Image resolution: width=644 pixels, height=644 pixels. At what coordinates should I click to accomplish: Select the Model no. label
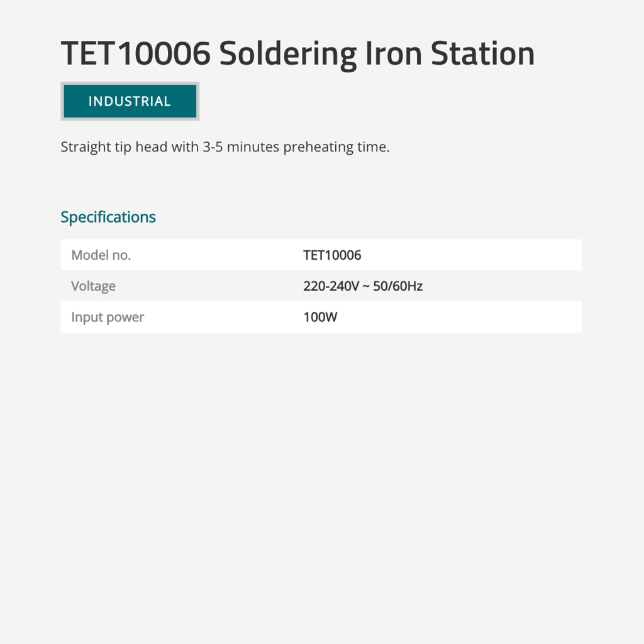(101, 255)
